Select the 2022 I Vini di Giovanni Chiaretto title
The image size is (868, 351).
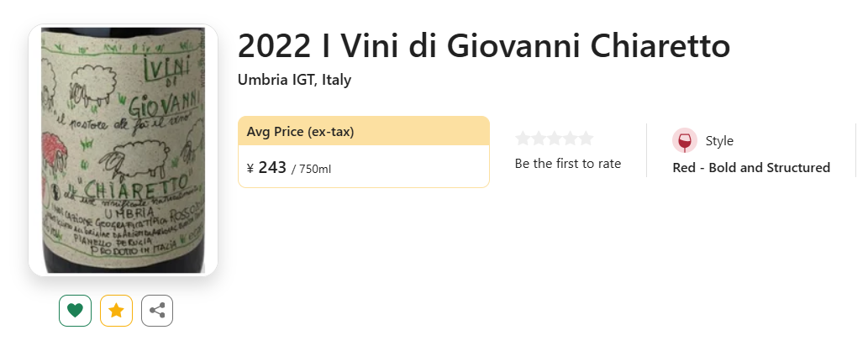(x=484, y=46)
